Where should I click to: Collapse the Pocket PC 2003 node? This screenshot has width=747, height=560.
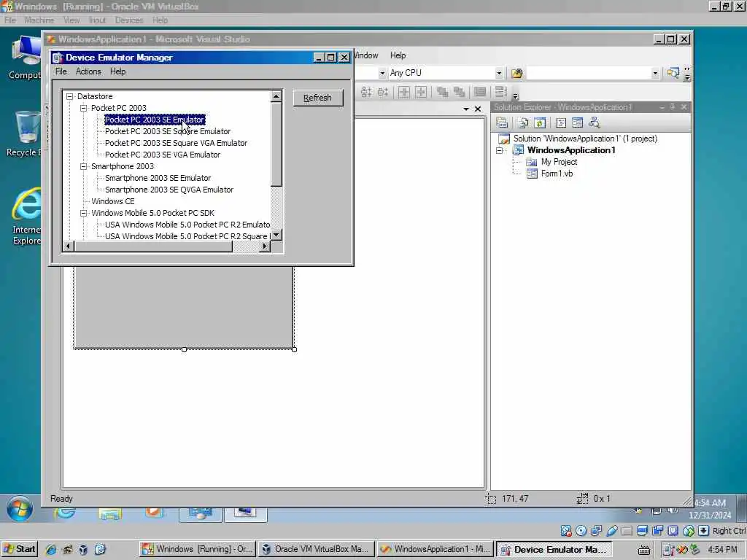point(84,108)
